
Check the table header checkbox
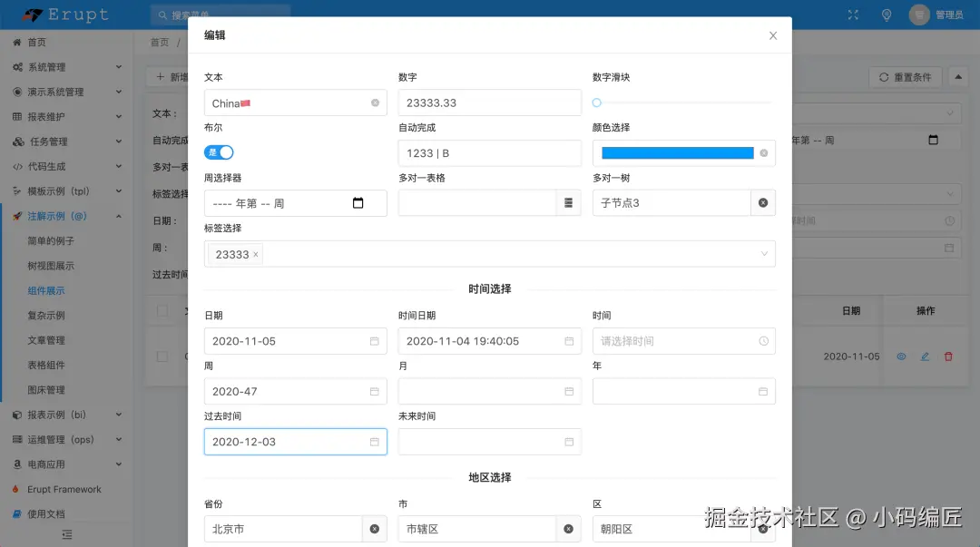[162, 311]
